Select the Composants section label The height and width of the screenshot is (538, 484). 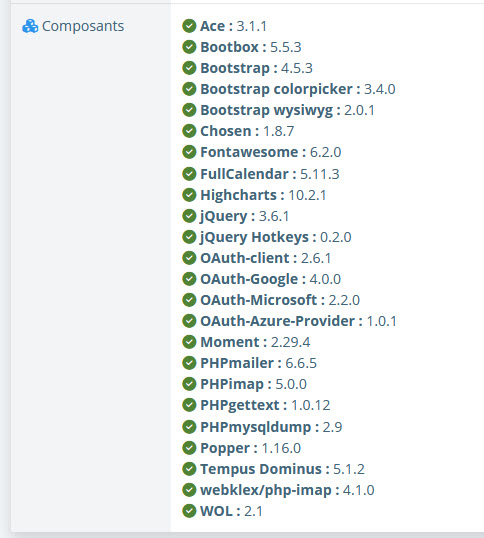[83, 26]
